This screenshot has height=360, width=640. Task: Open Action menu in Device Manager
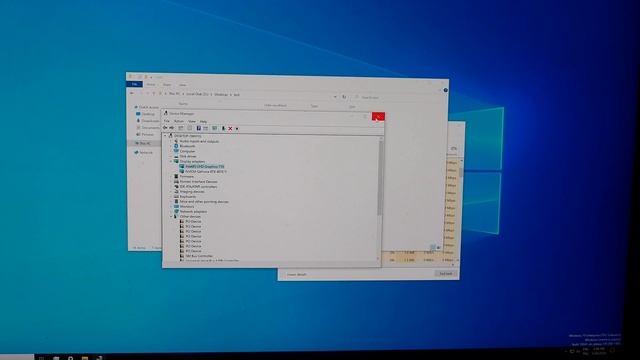(x=179, y=121)
